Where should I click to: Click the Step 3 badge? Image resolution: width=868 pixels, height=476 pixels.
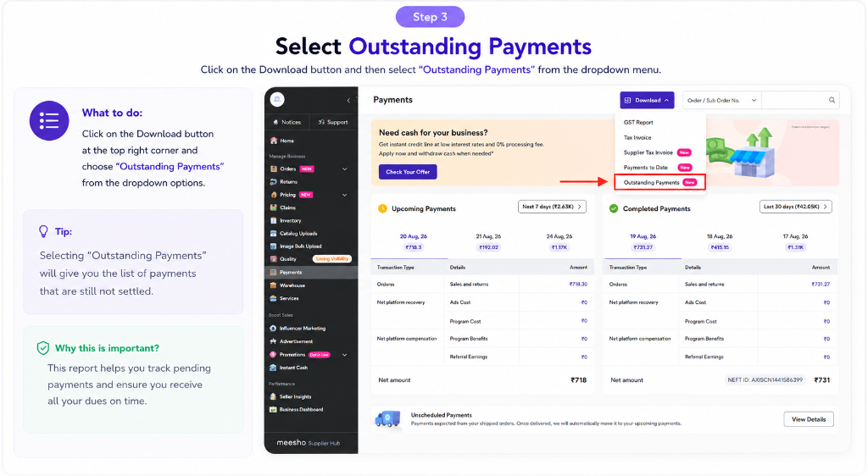430,17
